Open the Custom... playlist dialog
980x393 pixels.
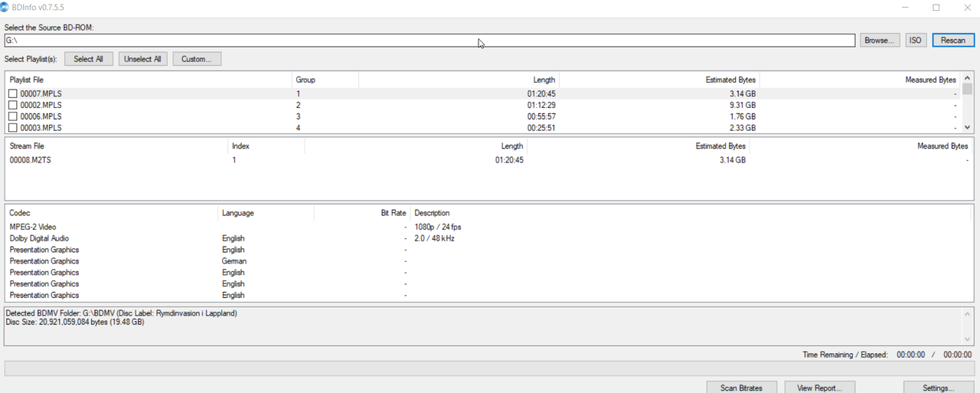197,59
